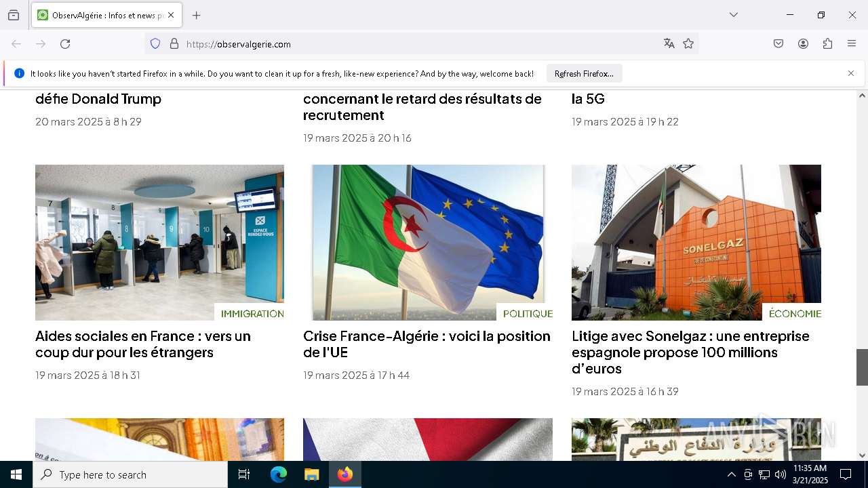Open the defense ministry sign thumbnail
This screenshot has height=488, width=868.
696,439
